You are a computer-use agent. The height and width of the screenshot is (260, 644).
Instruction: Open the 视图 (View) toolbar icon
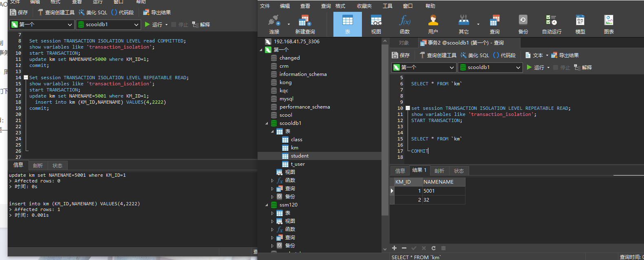point(376,24)
